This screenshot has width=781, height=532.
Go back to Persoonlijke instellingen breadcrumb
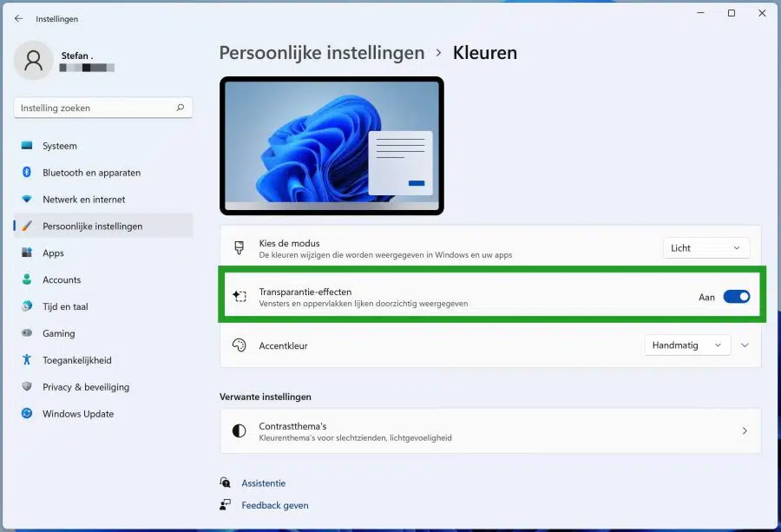(322, 53)
